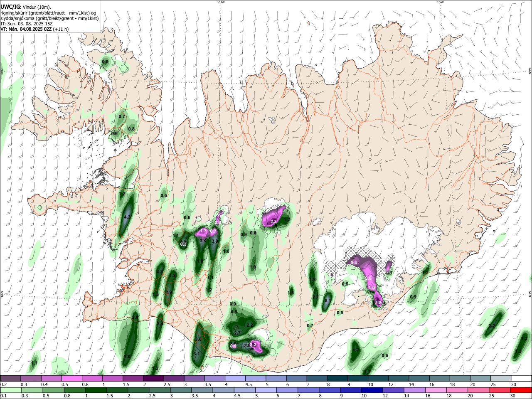Click the UWC/IG title text

(x=10, y=7)
